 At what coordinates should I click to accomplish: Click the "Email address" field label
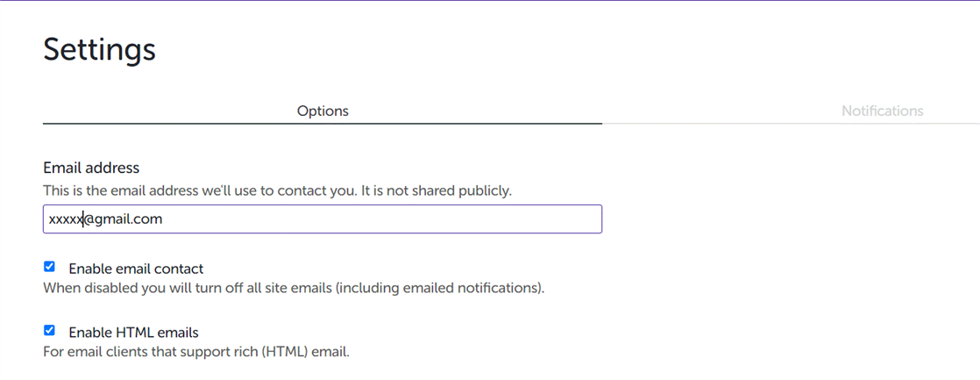coord(91,168)
